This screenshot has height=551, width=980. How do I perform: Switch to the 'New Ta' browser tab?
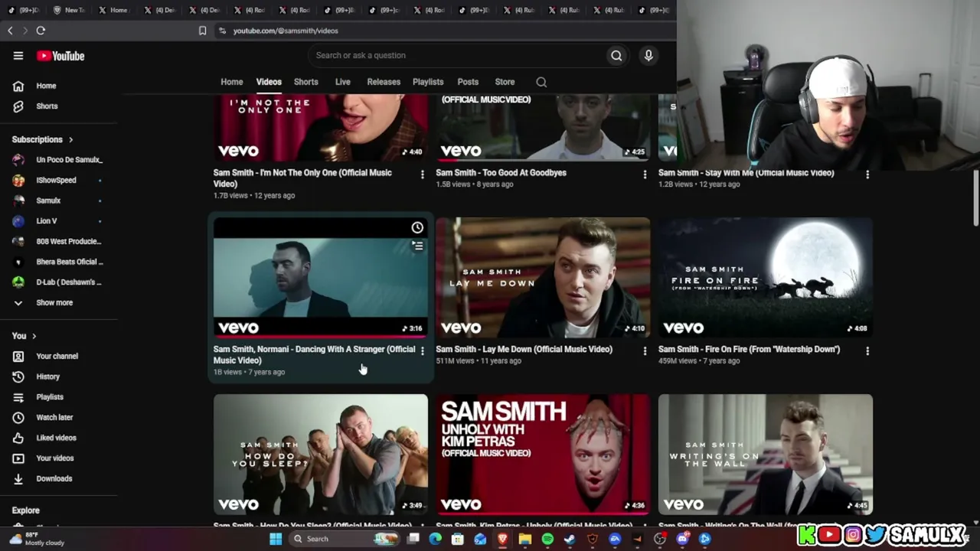[69, 10]
